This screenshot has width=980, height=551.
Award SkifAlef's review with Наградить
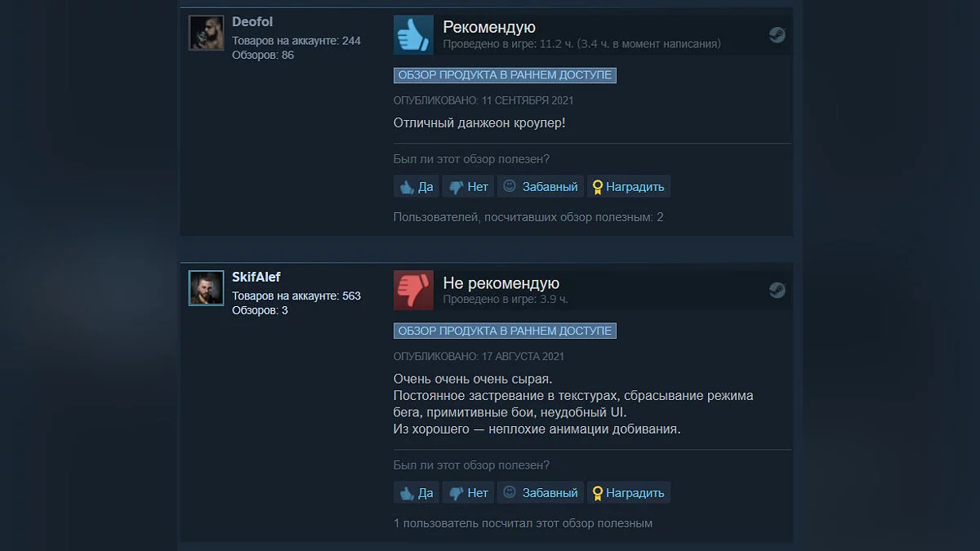pyautogui.click(x=629, y=492)
